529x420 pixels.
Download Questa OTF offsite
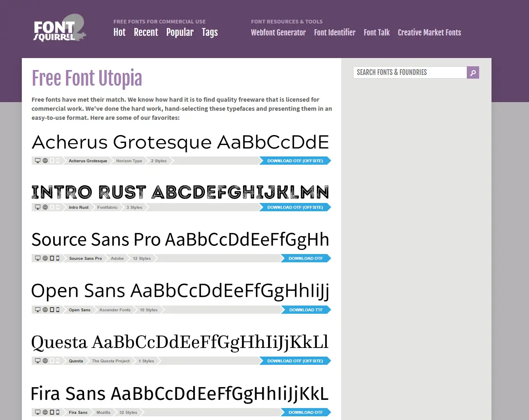tap(295, 361)
